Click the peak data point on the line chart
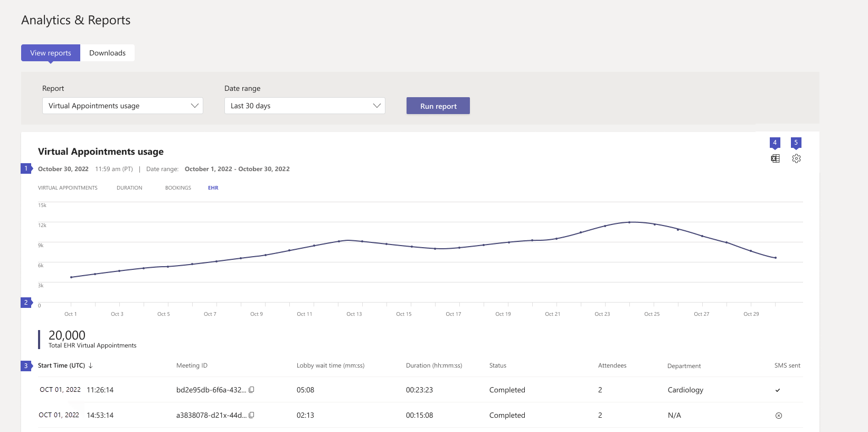The height and width of the screenshot is (432, 868). pos(629,222)
